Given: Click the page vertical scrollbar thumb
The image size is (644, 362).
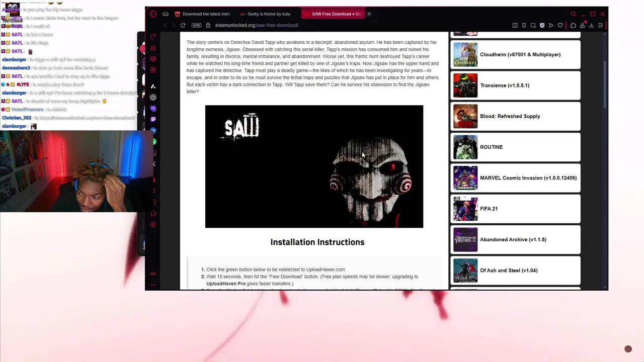Looking at the screenshot, I should click(605, 85).
